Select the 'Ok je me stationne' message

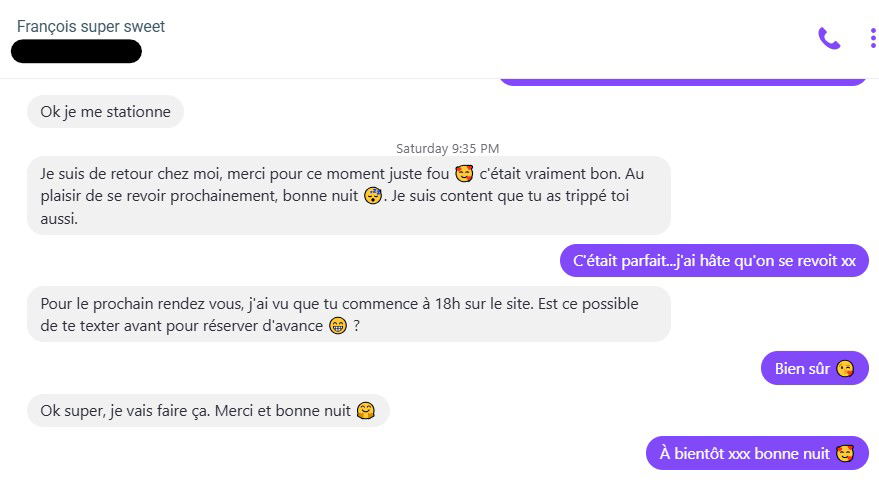[105, 112]
